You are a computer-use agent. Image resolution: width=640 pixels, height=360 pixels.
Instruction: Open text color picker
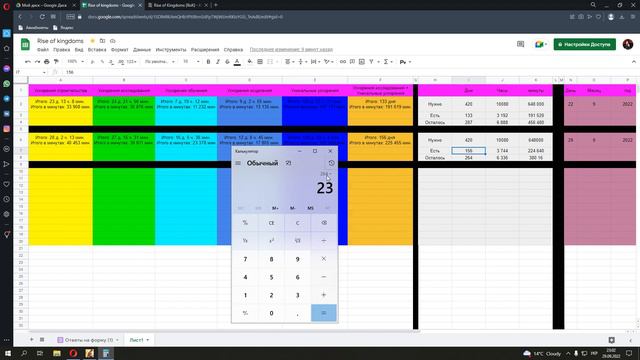tap(237, 62)
